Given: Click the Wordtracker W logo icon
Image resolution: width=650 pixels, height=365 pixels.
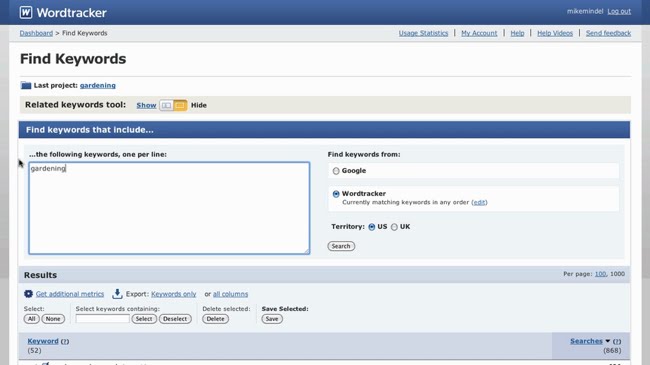Looking at the screenshot, I should pyautogui.click(x=26, y=12).
